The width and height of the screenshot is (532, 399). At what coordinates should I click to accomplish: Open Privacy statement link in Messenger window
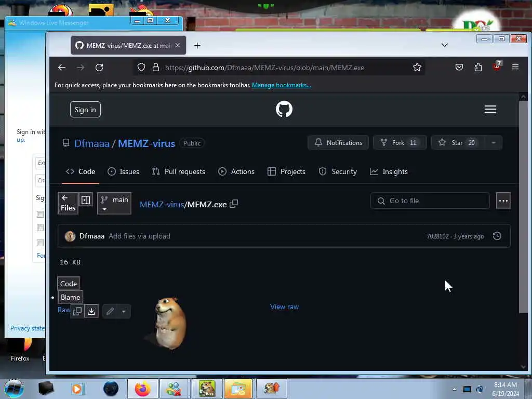coord(27,328)
